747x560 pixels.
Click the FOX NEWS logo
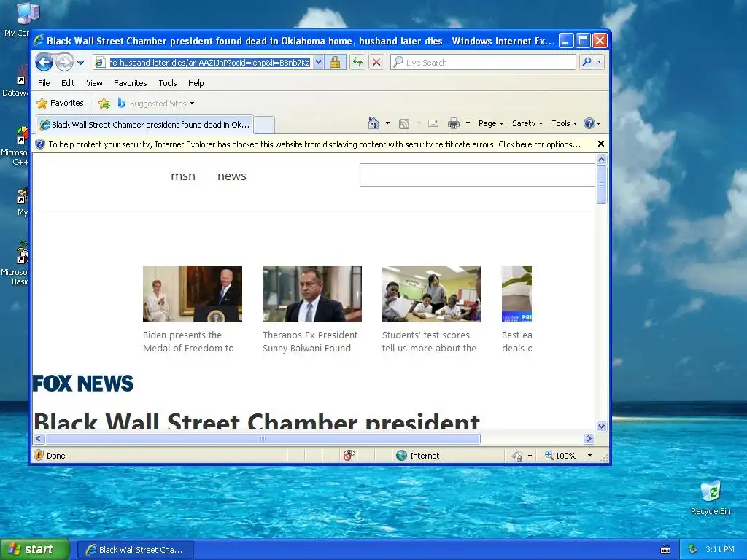click(83, 384)
